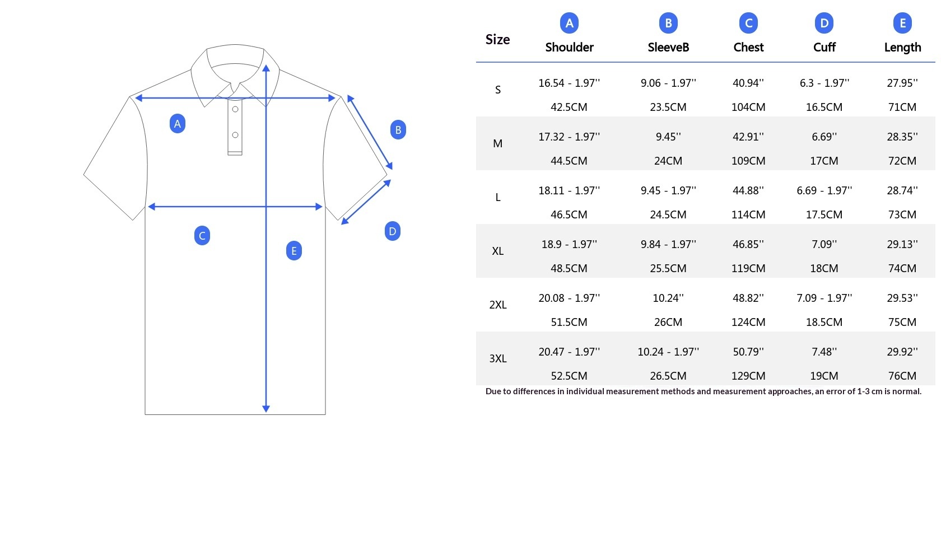941x560 pixels.
Task: Click the A badge above Shoulder header
Action: pos(569,23)
